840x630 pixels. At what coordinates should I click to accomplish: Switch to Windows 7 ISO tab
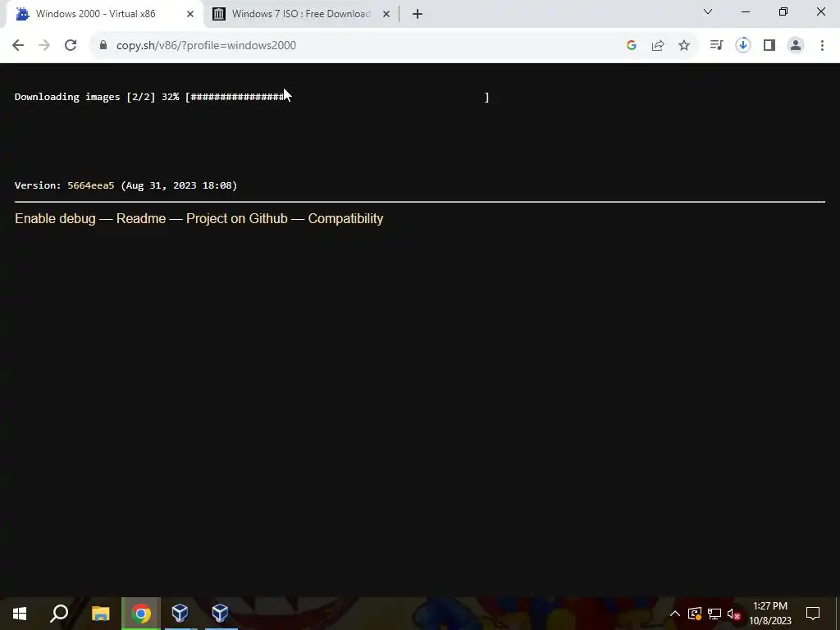(x=301, y=14)
